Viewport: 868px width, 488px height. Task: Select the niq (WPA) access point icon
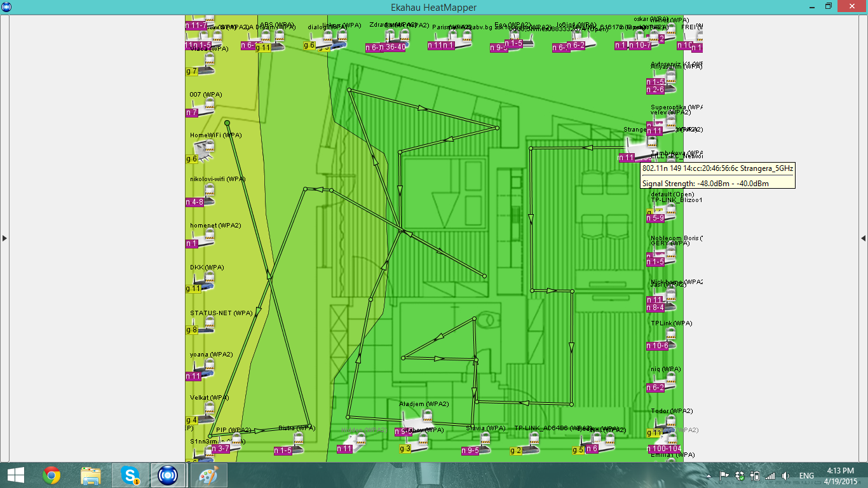click(665, 383)
